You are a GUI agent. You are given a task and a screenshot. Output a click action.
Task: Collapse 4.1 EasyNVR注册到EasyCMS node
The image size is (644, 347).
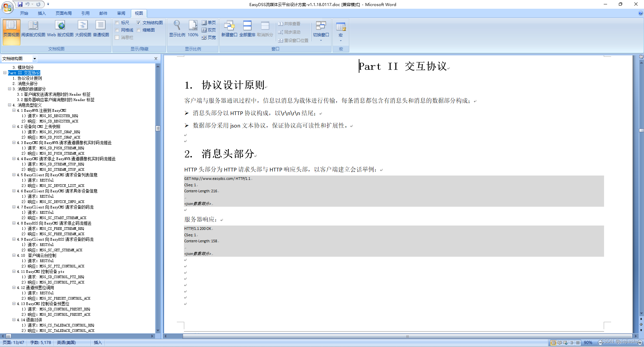(x=14, y=110)
